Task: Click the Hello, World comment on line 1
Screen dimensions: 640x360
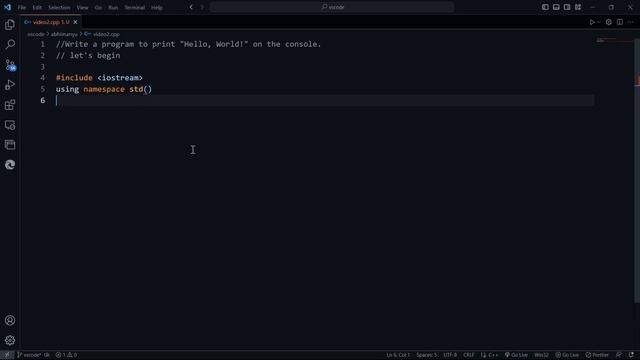Action: click(x=189, y=44)
